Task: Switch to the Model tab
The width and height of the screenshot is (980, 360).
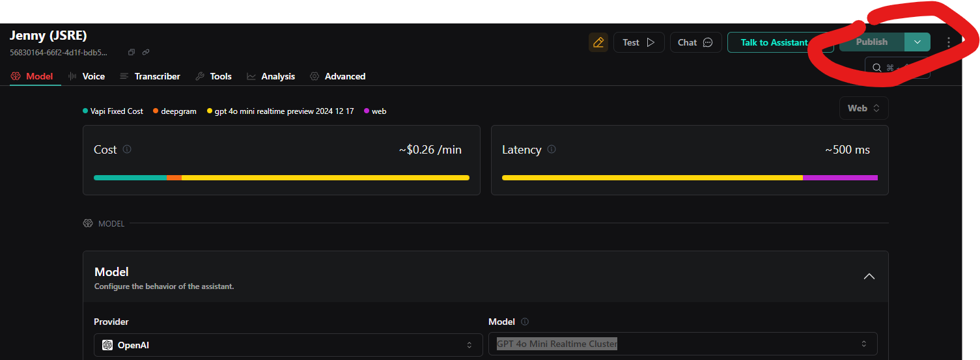Action: click(32, 76)
